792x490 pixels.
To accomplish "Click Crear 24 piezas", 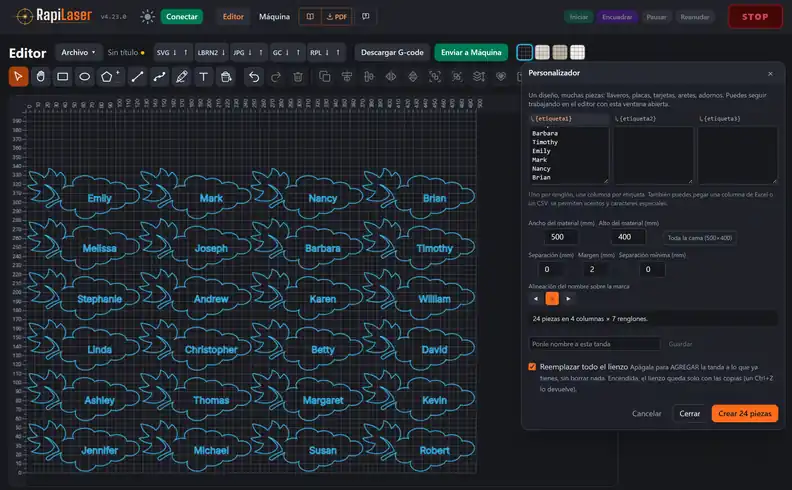I will tap(745, 413).
